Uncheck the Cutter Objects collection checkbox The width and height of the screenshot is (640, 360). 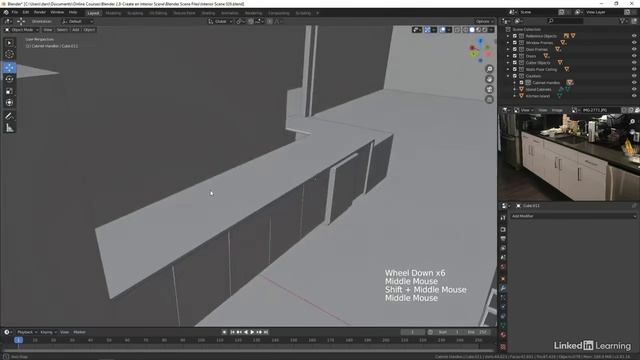coord(515,63)
